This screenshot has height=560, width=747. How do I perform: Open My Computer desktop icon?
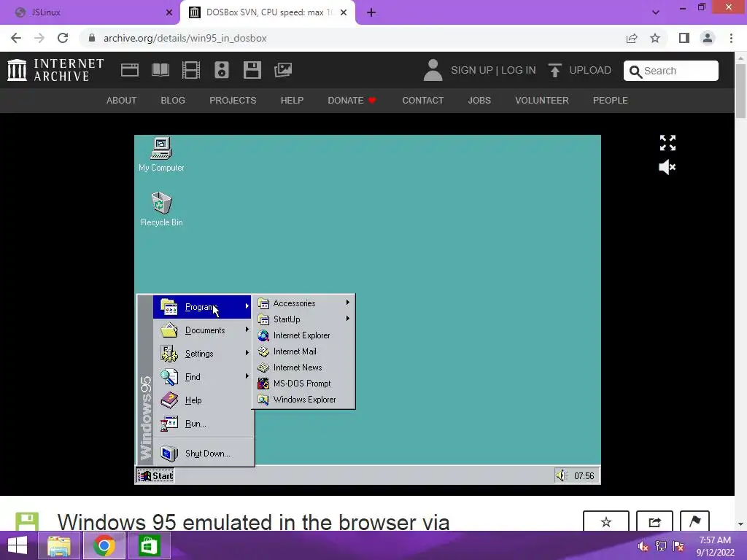[x=161, y=154]
